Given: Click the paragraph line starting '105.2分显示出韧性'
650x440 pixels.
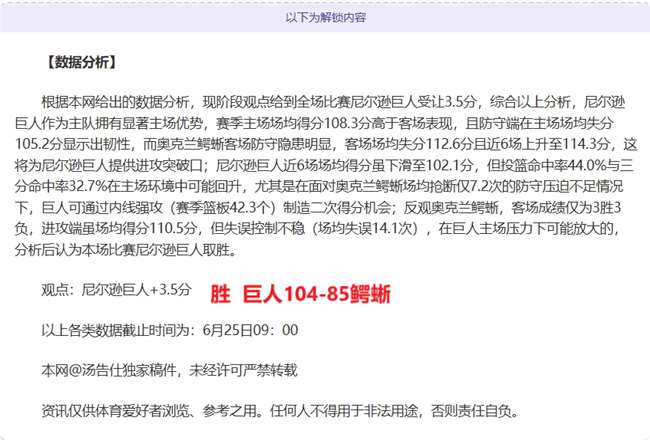Looking at the screenshot, I should coord(326,144).
